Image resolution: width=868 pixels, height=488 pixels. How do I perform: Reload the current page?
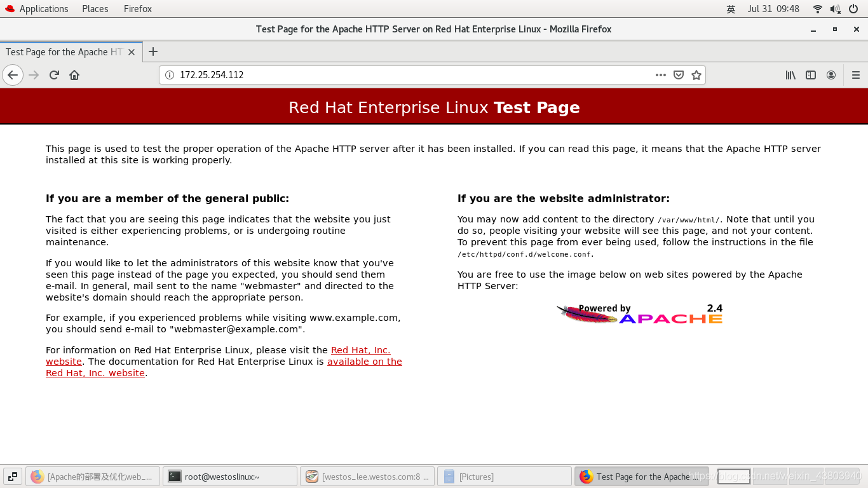(x=54, y=75)
